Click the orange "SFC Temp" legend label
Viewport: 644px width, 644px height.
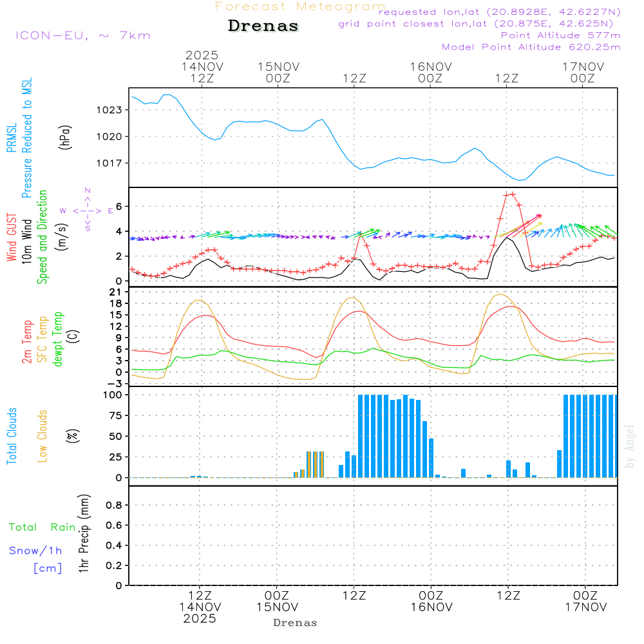coord(43,339)
